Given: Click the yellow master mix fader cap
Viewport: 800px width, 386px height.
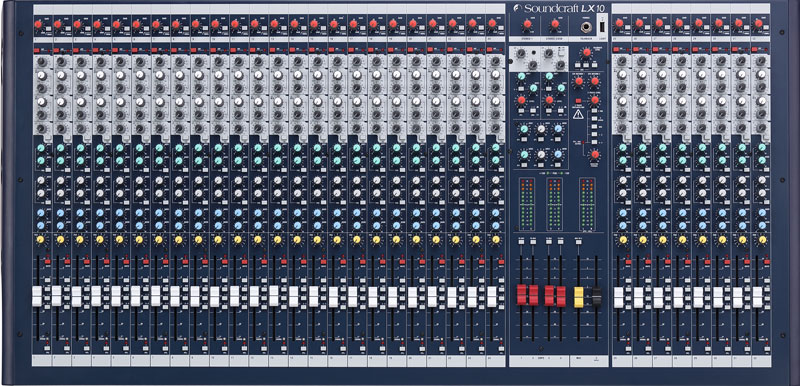Looking at the screenshot, I should point(579,297).
